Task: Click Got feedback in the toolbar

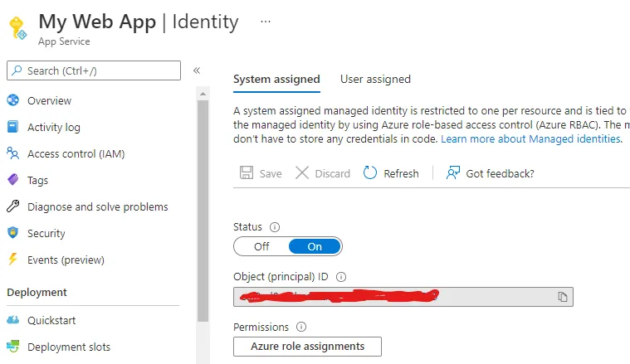Action: (x=491, y=173)
